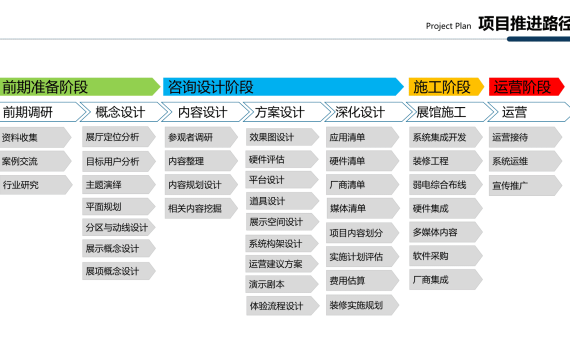Select the 装修实施规划 item
Viewport: 570px width, 360px height.
pyautogui.click(x=362, y=305)
